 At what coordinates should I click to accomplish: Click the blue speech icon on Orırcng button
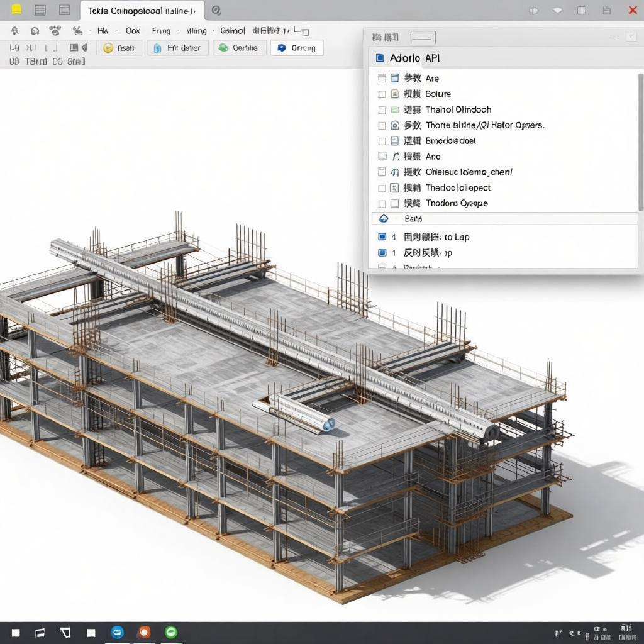[x=282, y=48]
